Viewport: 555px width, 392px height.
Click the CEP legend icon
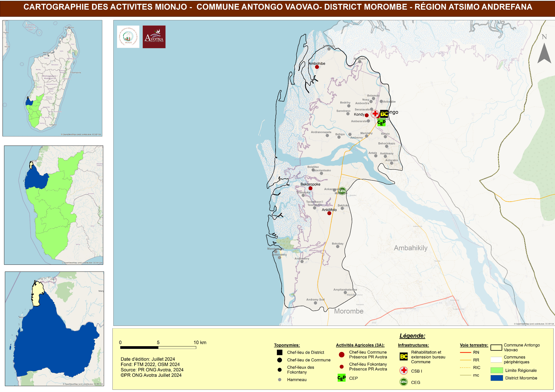click(x=342, y=378)
